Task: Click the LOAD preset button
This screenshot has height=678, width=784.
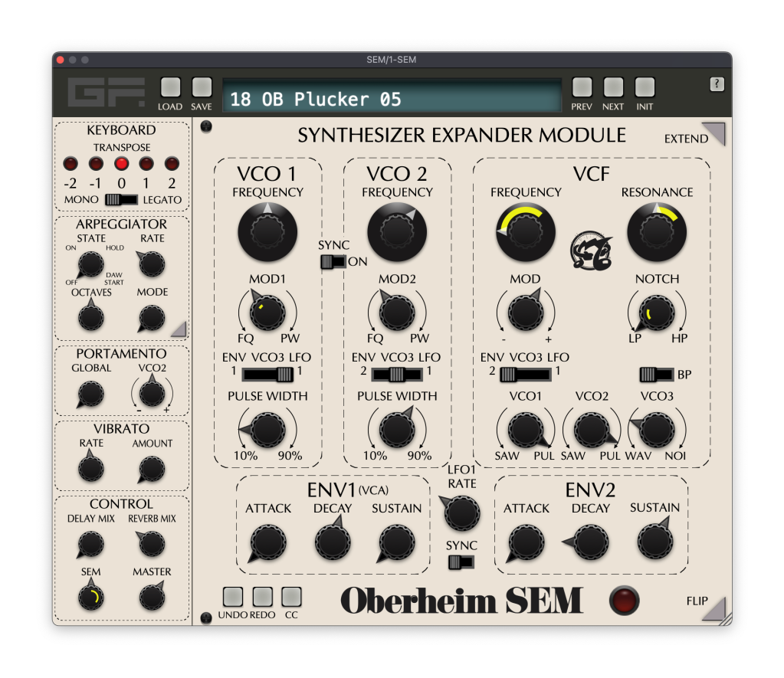Action: click(x=170, y=87)
